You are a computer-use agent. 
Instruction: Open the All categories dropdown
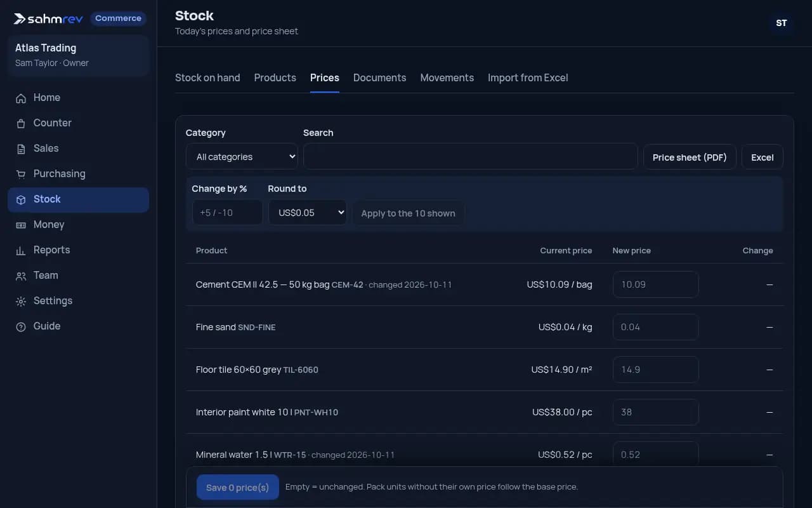[x=242, y=156]
